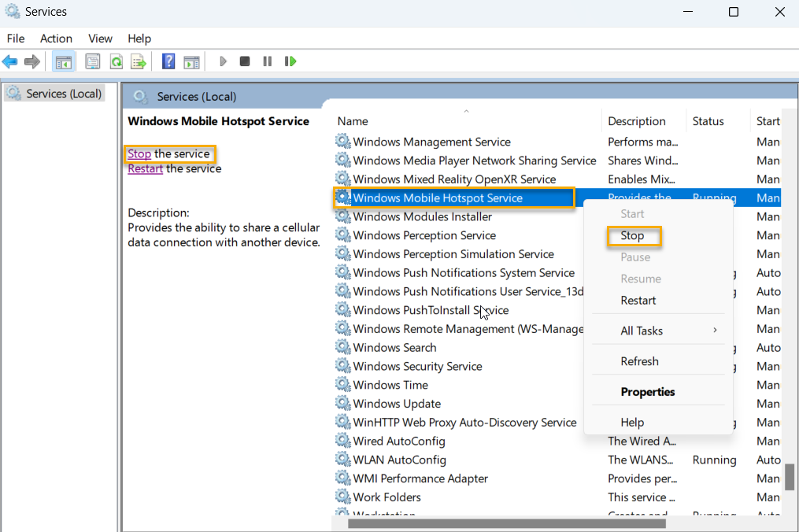Select the Start Service playback icon

pyautogui.click(x=223, y=61)
